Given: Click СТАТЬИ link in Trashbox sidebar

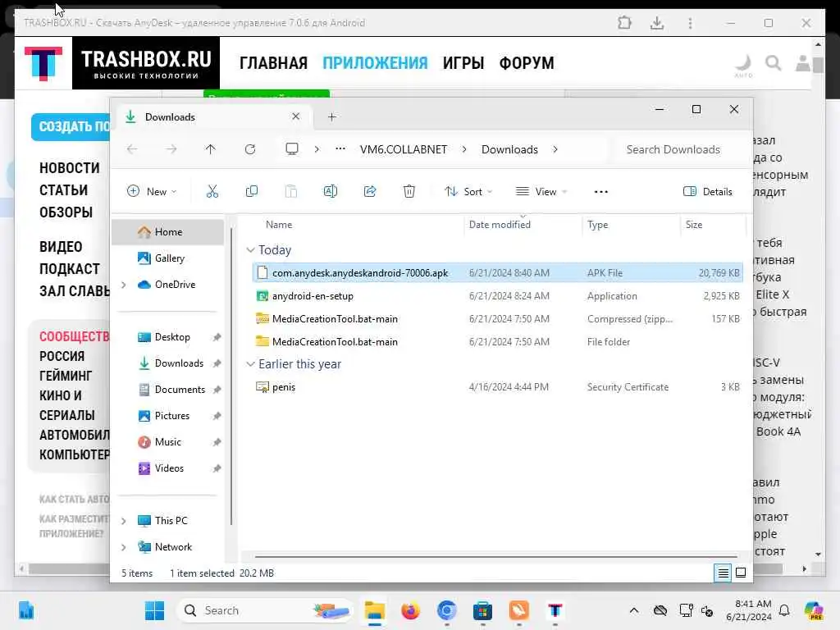Looking at the screenshot, I should coord(63,190).
